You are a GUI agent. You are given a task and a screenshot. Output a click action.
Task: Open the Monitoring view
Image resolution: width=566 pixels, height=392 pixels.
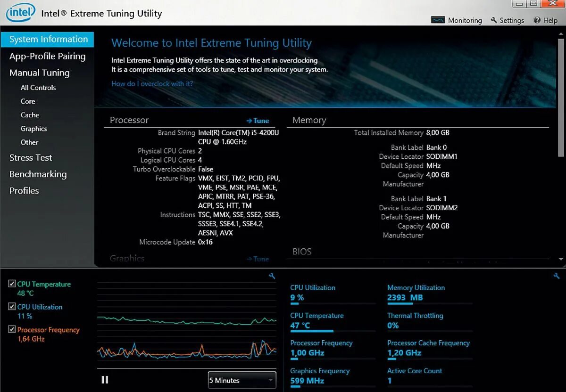[x=457, y=20]
